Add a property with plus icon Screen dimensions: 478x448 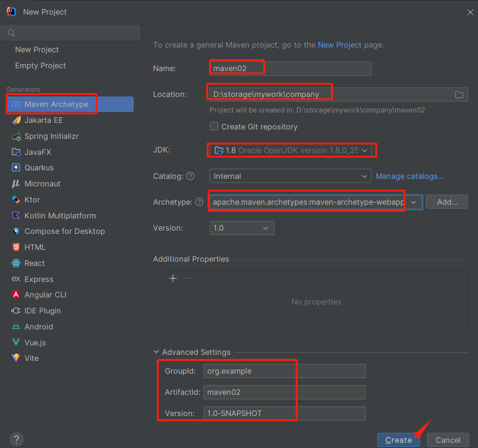pos(173,279)
